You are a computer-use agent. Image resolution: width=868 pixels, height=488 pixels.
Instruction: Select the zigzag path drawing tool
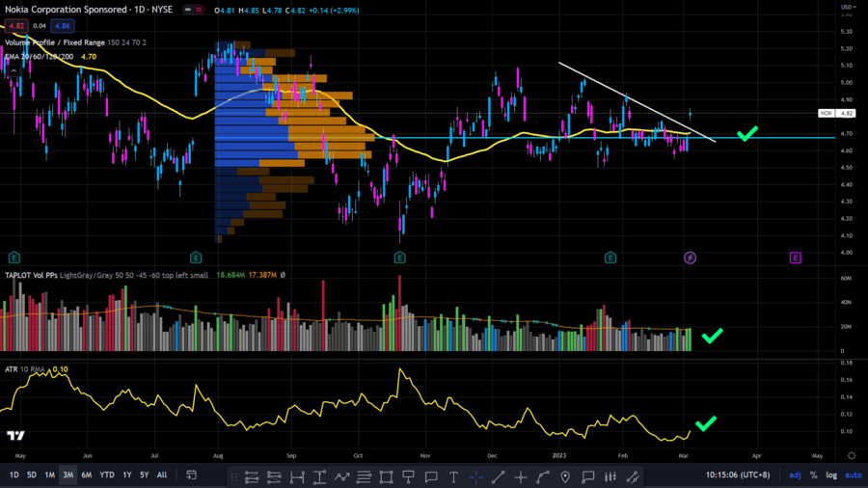coord(341,476)
